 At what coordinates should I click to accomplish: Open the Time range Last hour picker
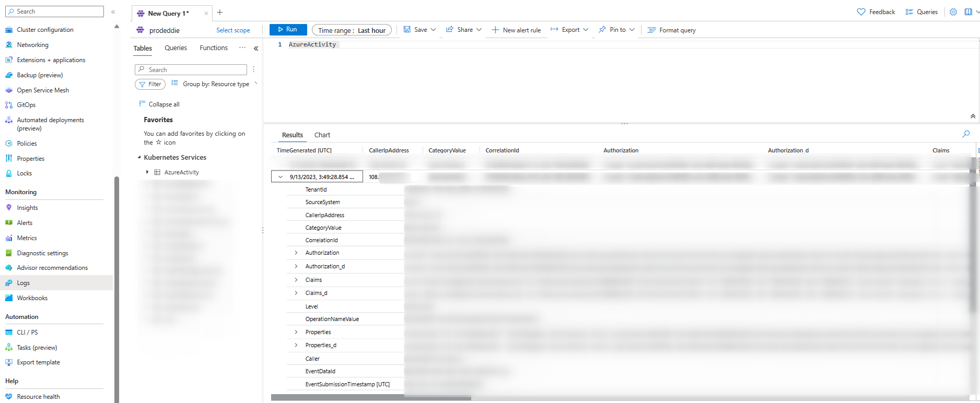(352, 30)
